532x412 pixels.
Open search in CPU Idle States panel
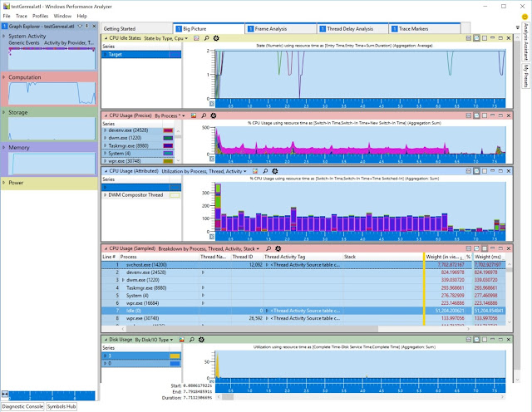[206, 38]
